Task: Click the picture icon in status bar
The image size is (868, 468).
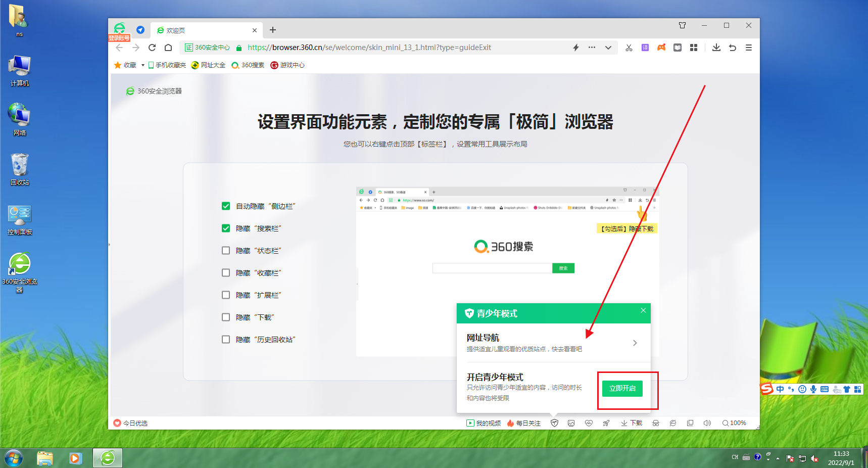Action: [x=571, y=423]
